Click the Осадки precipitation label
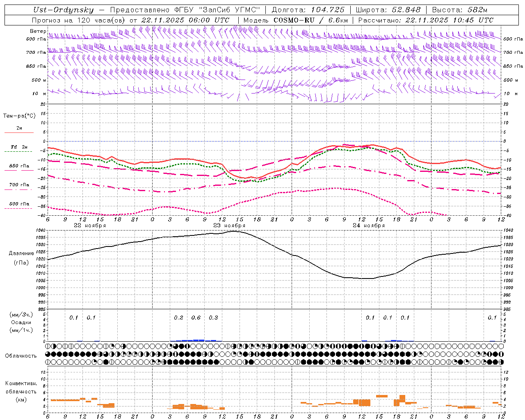525x420 pixels. tap(21, 322)
